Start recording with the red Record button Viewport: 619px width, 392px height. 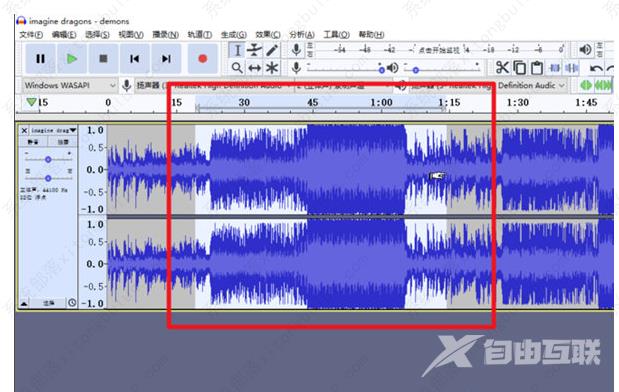pos(203,59)
